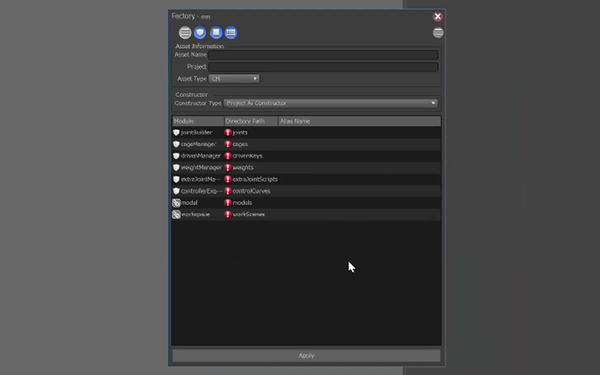This screenshot has width=600, height=375.
Task: Click the blue table-list toolbar icon
Action: pos(231,33)
